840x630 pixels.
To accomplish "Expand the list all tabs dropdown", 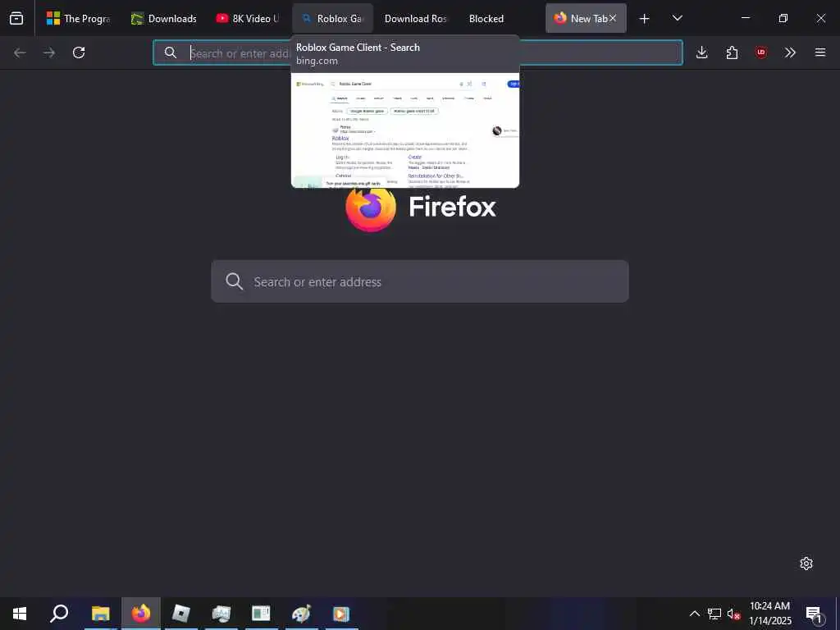I will (677, 18).
